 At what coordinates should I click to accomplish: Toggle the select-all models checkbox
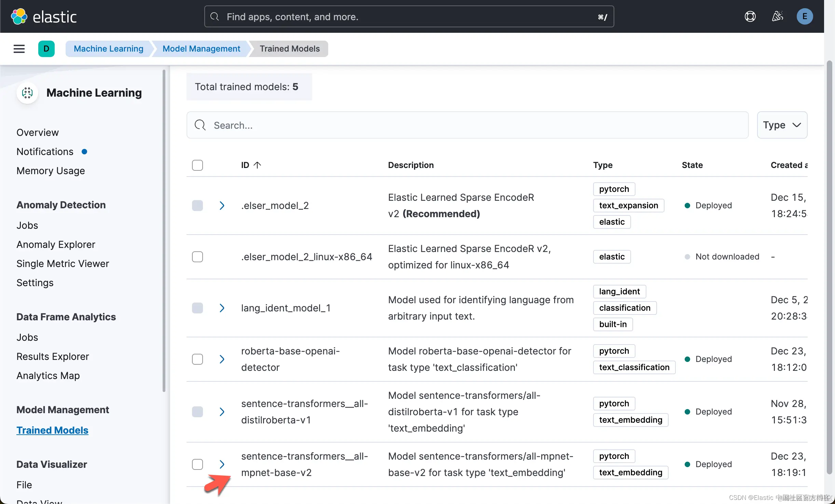pos(197,165)
